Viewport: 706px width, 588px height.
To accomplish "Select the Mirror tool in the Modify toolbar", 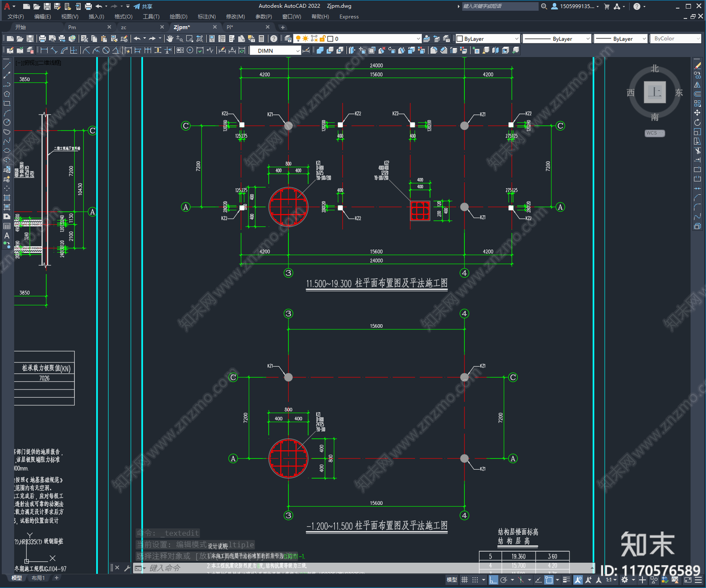I will (x=697, y=85).
